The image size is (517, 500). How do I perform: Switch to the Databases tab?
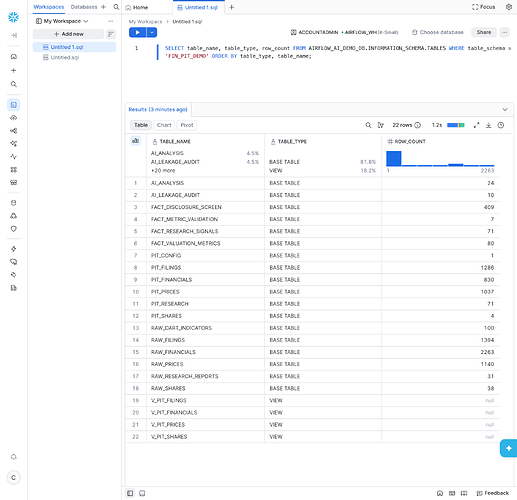point(84,7)
